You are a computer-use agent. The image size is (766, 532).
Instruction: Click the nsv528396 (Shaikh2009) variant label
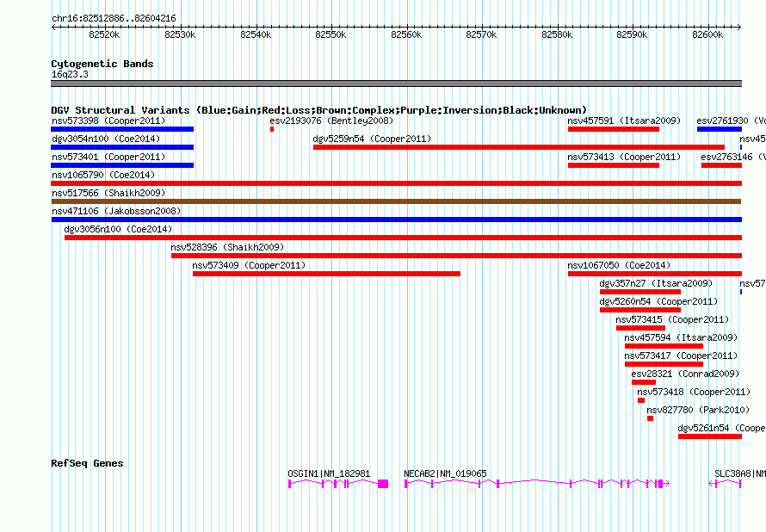point(227,247)
